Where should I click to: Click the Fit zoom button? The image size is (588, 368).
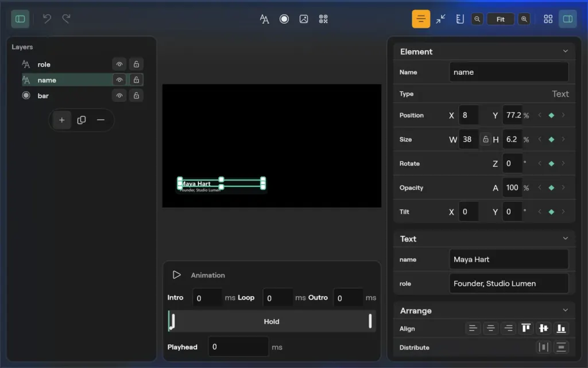(501, 19)
